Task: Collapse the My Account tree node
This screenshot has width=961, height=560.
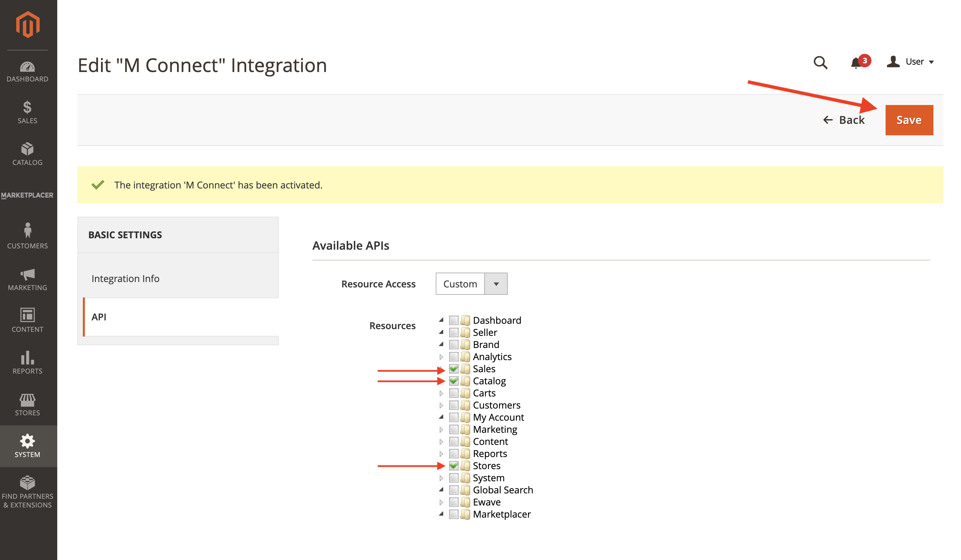Action: point(441,417)
